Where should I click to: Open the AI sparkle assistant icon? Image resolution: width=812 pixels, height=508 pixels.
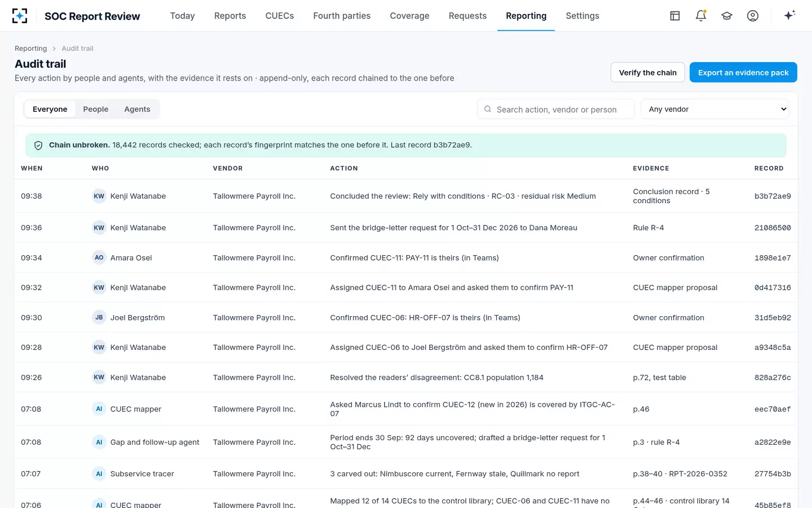click(789, 15)
